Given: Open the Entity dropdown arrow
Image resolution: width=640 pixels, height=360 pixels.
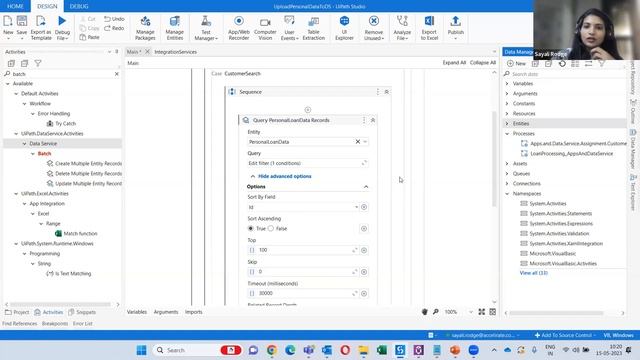Looking at the screenshot, I should [365, 142].
